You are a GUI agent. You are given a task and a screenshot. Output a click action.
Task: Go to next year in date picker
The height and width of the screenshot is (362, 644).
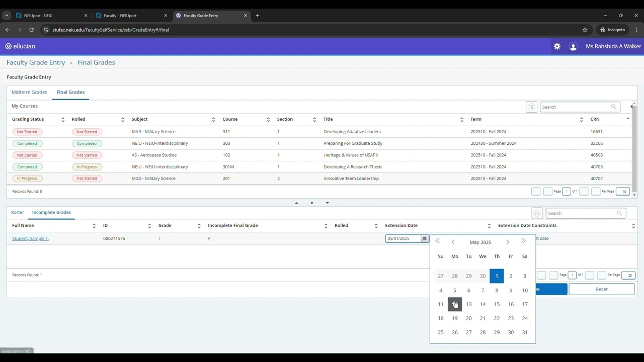pyautogui.click(x=523, y=241)
